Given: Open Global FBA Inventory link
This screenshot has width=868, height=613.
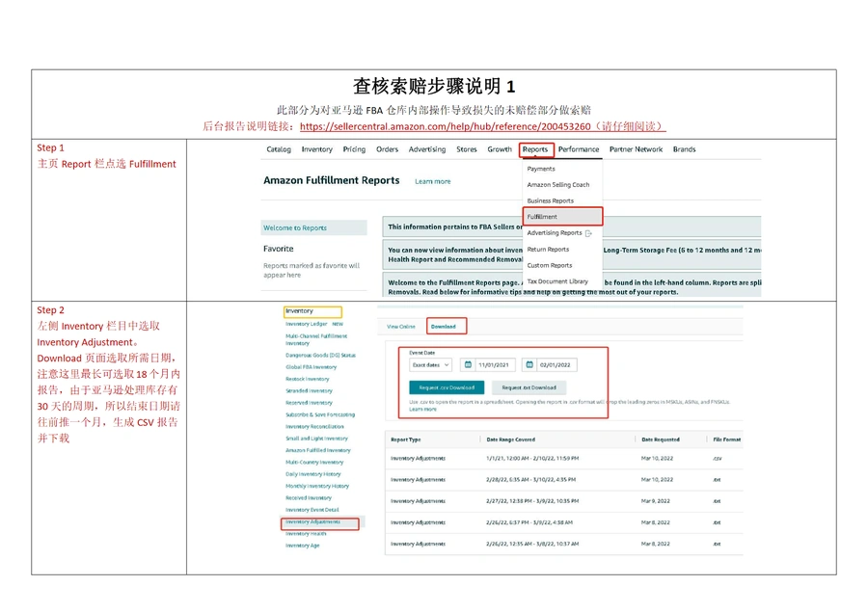Looking at the screenshot, I should (x=312, y=367).
